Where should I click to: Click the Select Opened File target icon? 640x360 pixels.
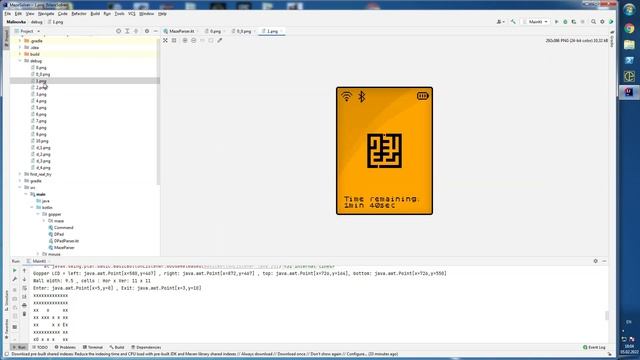118,31
